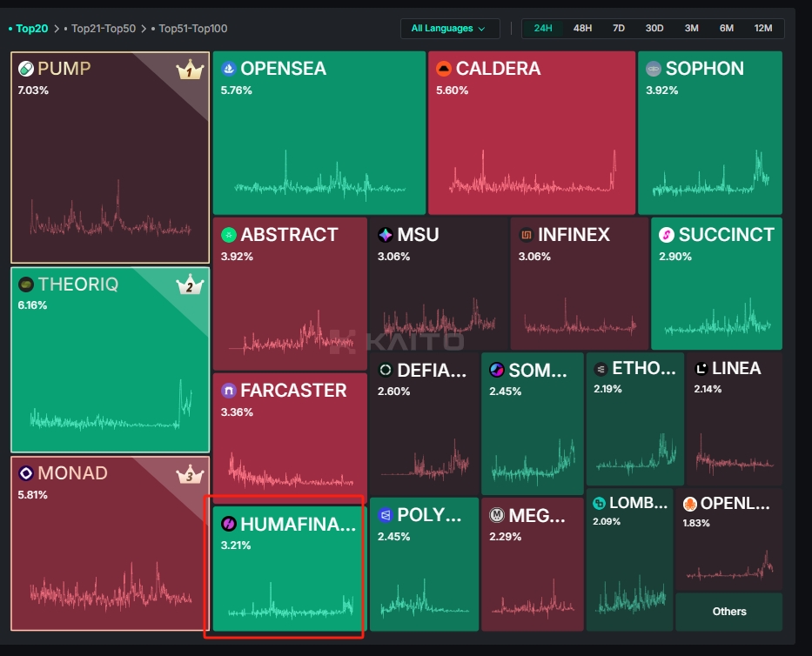This screenshot has height=656, width=812.
Task: Open the Top21-Top50 ranking view
Action: tap(104, 29)
